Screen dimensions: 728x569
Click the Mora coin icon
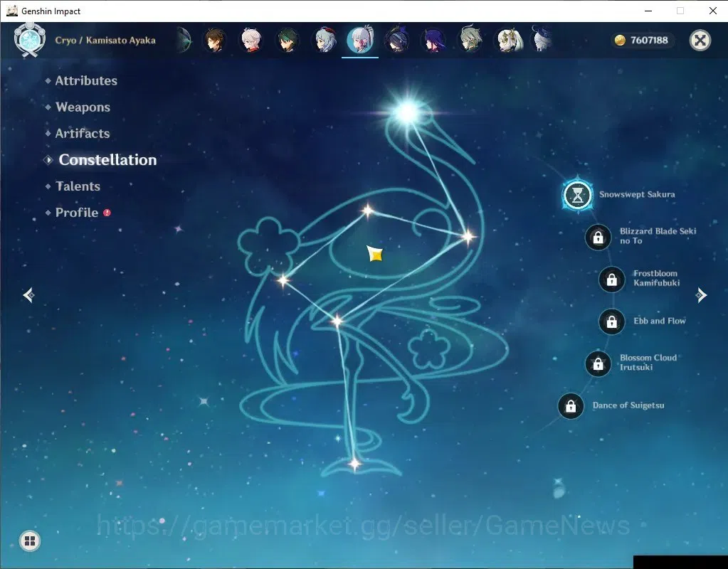click(620, 41)
